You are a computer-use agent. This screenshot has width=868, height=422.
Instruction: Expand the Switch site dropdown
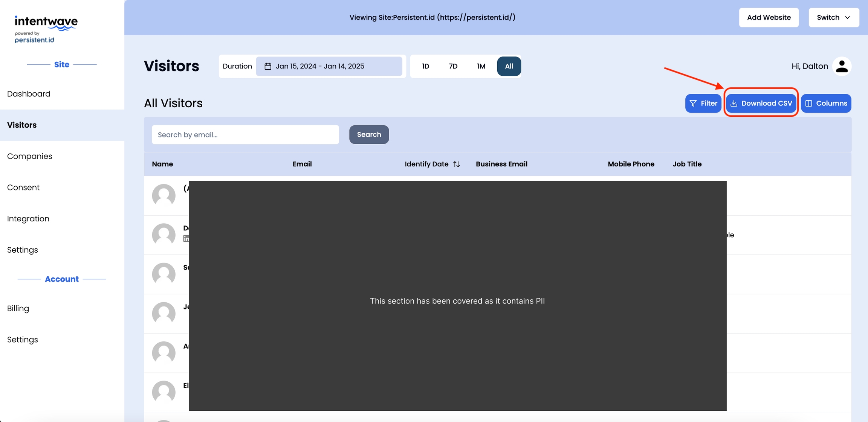pos(833,17)
